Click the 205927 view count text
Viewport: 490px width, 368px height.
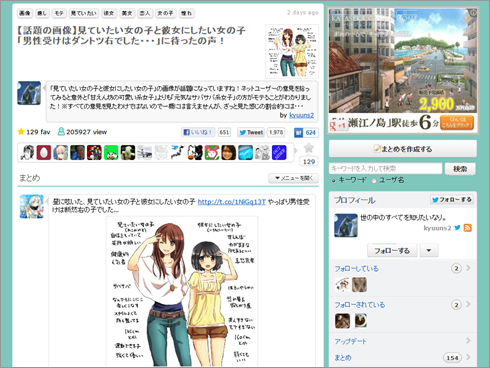pyautogui.click(x=86, y=132)
